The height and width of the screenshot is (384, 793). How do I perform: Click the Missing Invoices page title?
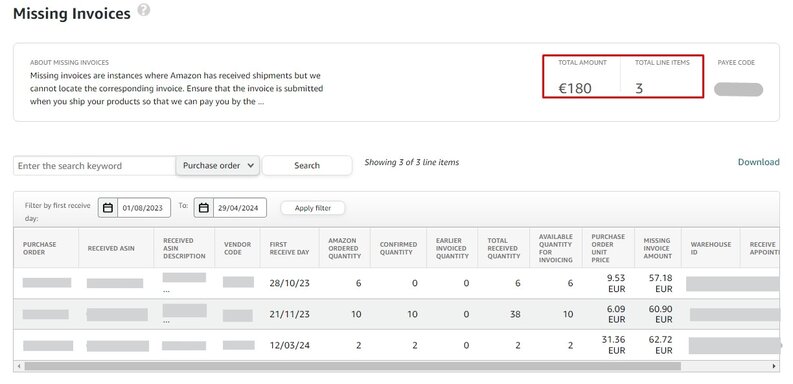point(71,14)
